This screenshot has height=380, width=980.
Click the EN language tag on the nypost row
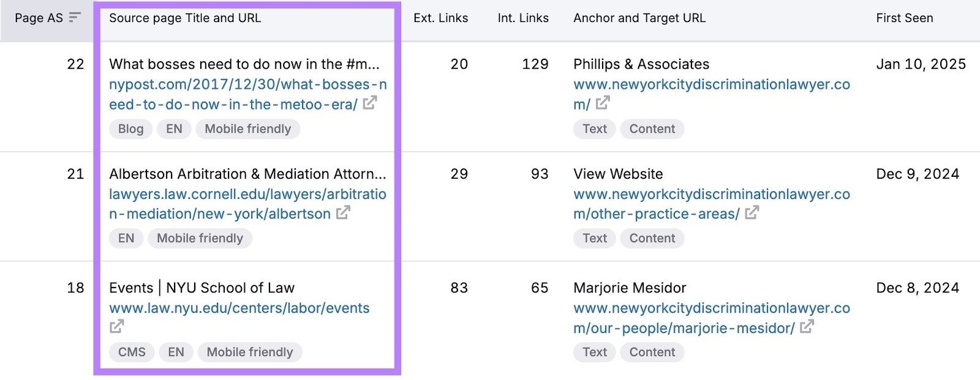173,129
